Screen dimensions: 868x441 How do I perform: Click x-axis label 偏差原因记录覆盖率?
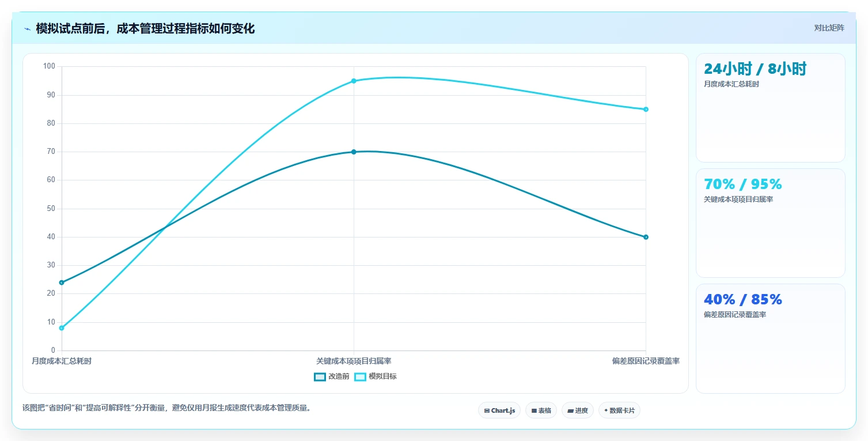[646, 361]
